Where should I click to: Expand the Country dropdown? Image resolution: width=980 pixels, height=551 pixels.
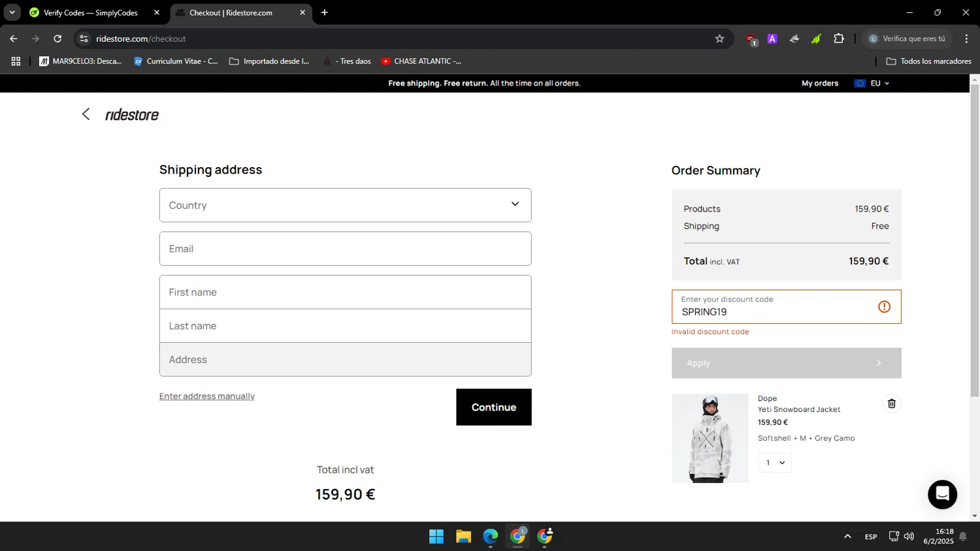pyautogui.click(x=345, y=205)
